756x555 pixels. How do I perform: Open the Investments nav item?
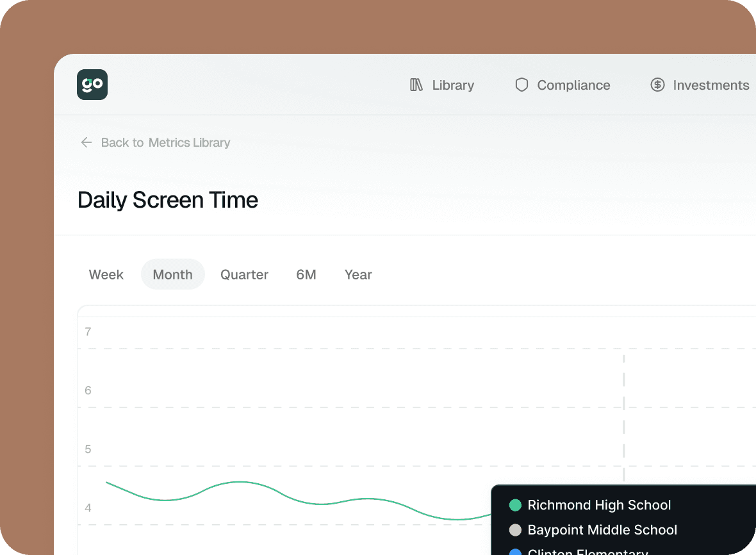(700, 85)
